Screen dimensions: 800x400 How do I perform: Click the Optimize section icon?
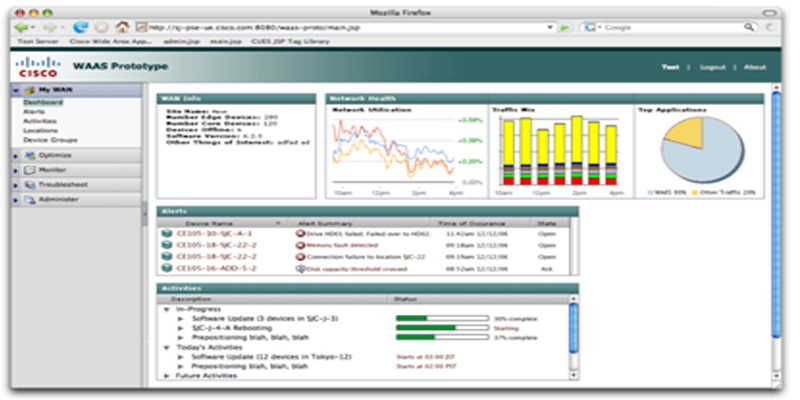[30, 155]
